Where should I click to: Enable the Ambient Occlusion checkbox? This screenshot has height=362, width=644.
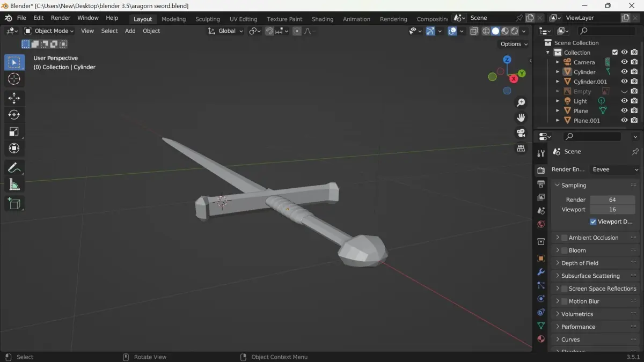click(x=564, y=238)
